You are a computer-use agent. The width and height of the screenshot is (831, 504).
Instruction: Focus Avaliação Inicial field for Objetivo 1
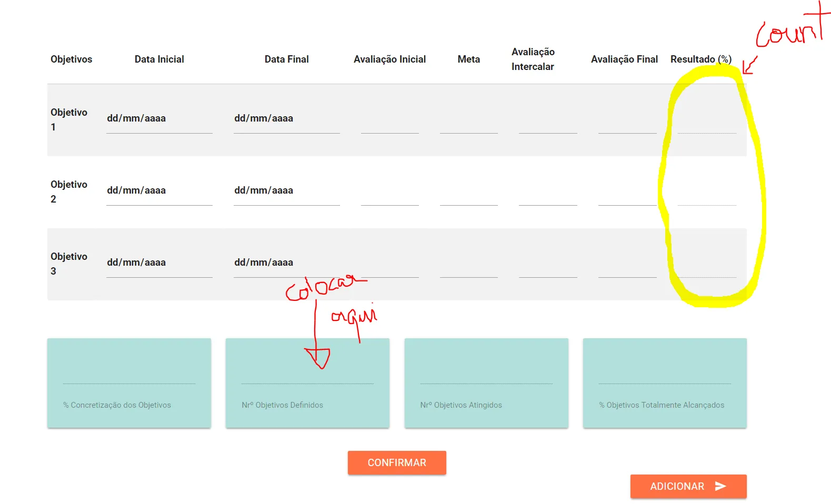pos(390,119)
